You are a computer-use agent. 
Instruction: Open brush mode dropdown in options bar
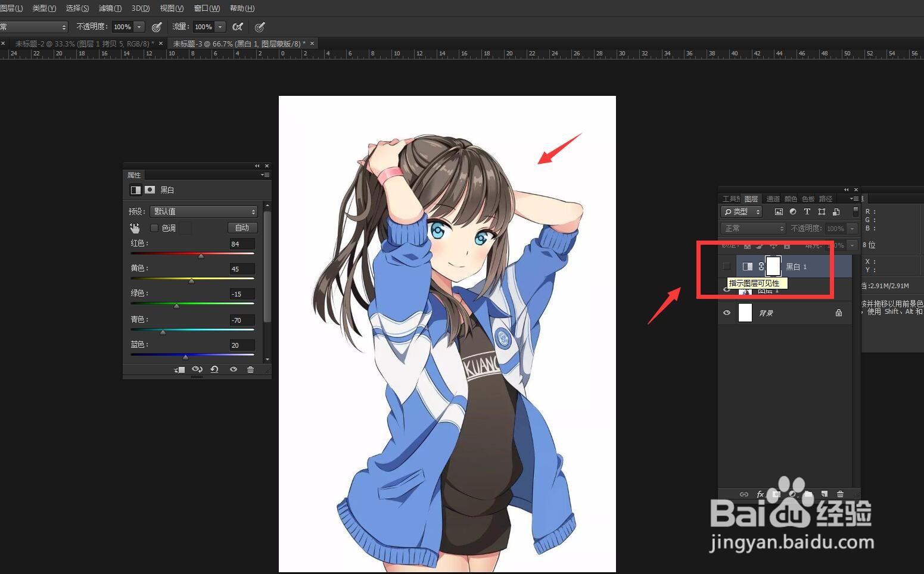pyautogui.click(x=34, y=27)
